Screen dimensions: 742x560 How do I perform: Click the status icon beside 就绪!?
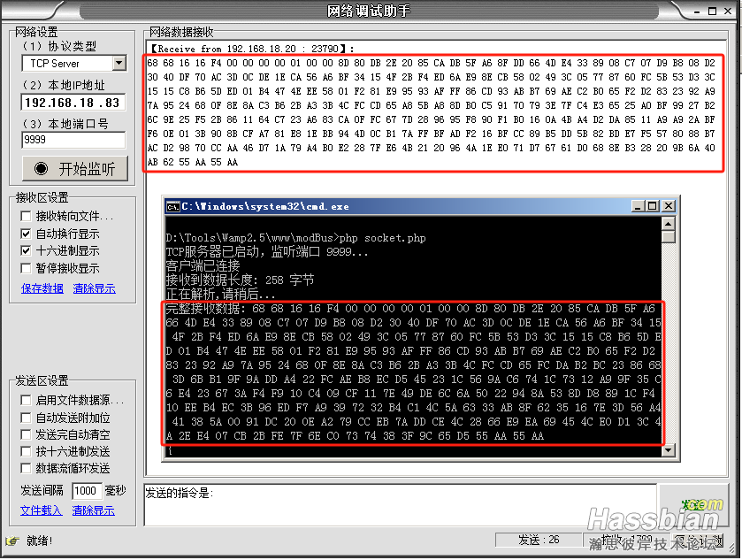pyautogui.click(x=12, y=541)
